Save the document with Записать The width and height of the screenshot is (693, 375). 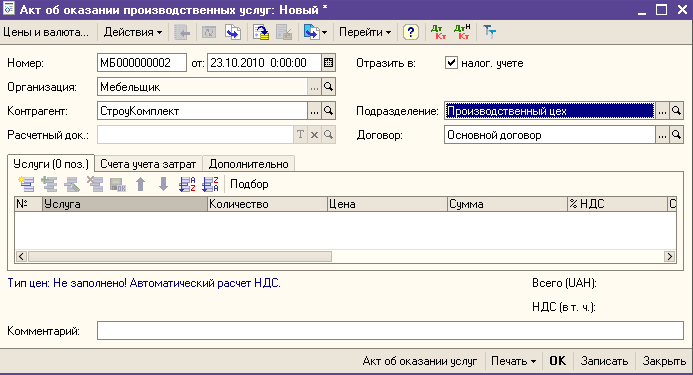pyautogui.click(x=604, y=361)
